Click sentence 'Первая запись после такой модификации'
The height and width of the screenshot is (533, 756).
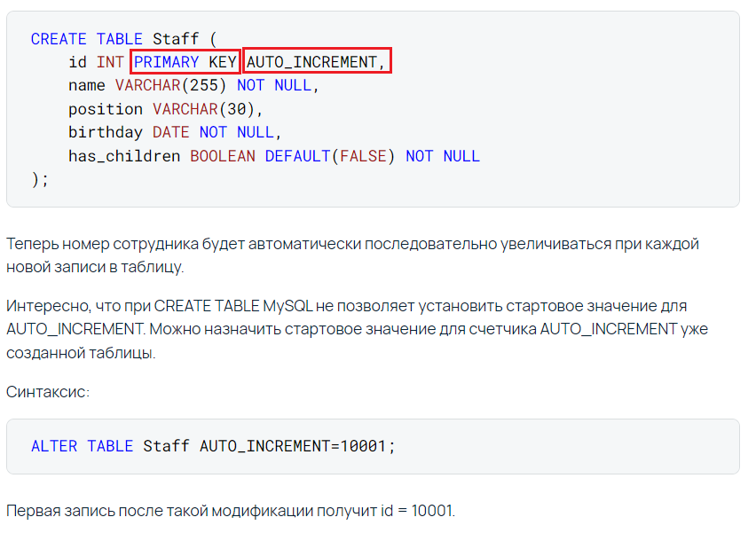pyautogui.click(x=231, y=510)
